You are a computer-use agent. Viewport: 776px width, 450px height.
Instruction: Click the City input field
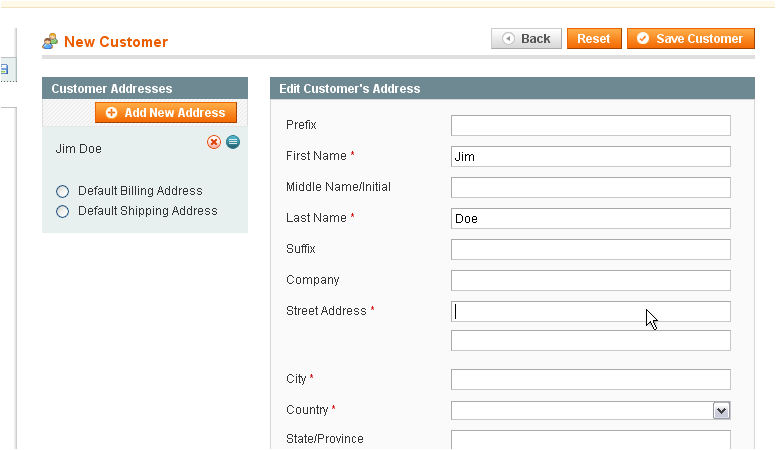(x=590, y=379)
